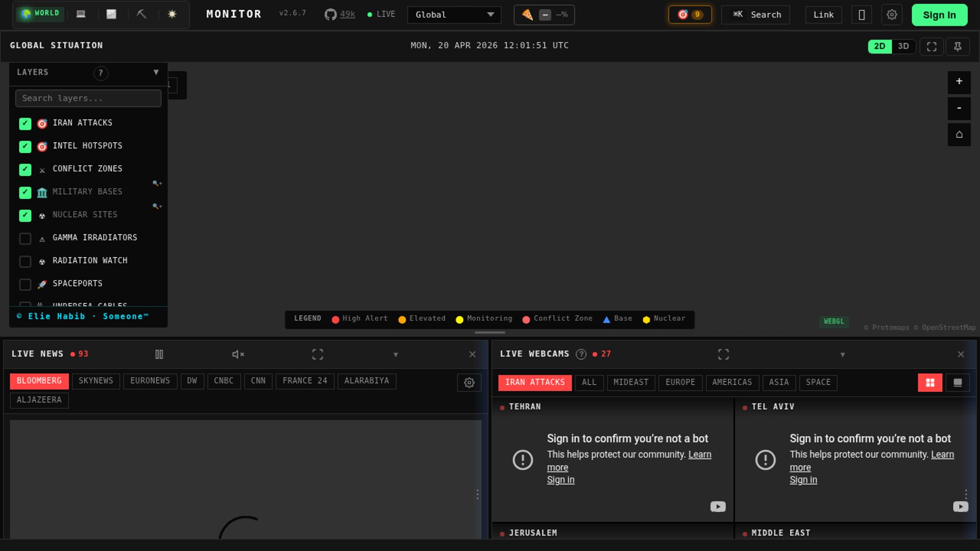Open the Live News channel settings gear

[469, 382]
